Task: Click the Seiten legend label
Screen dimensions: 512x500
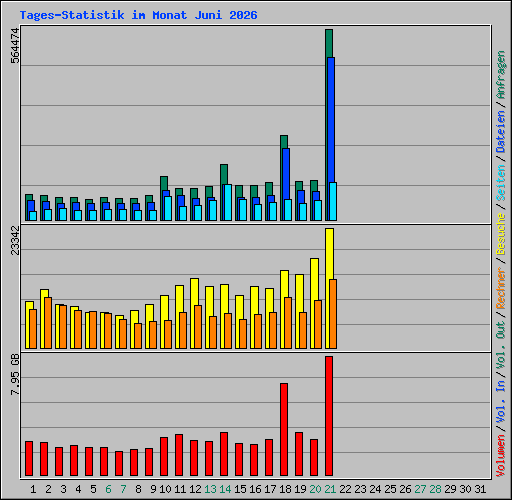Action: [501, 183]
